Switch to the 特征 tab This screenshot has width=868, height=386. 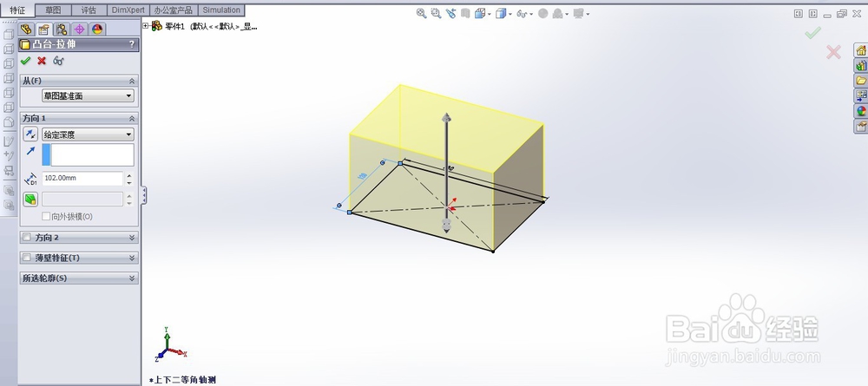[x=17, y=10]
